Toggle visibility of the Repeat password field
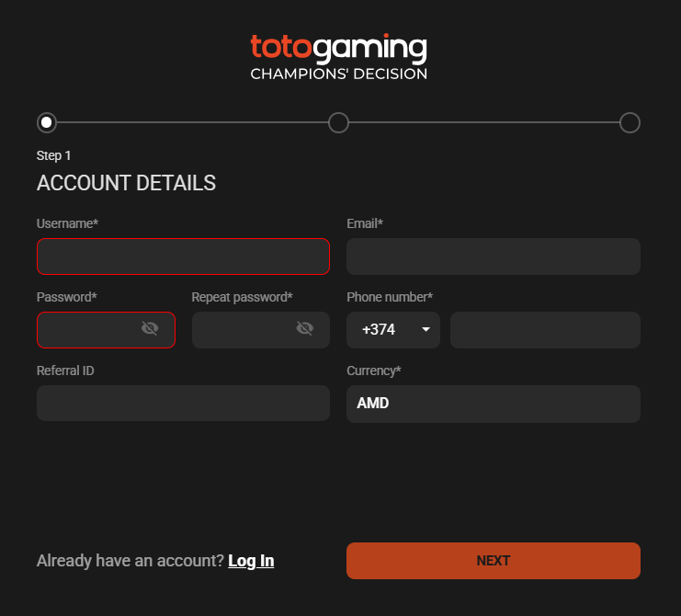 [305, 329]
